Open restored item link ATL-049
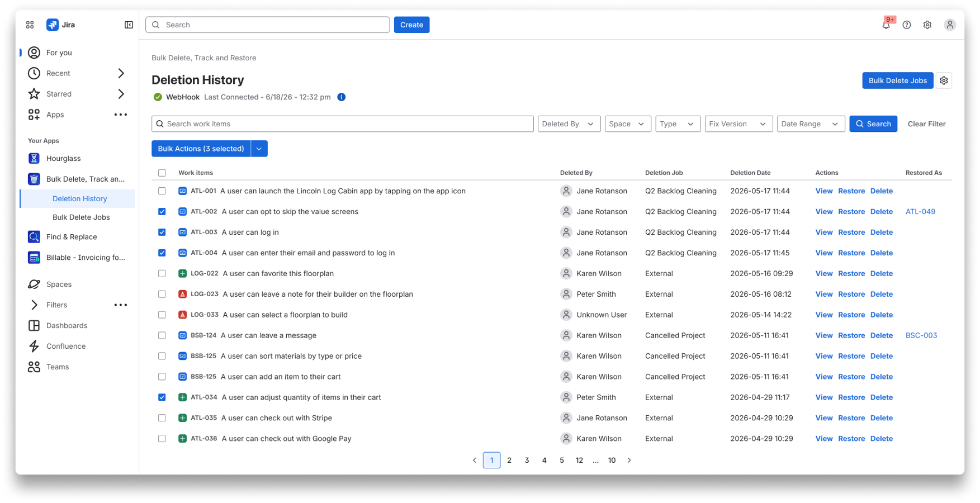 pos(920,212)
